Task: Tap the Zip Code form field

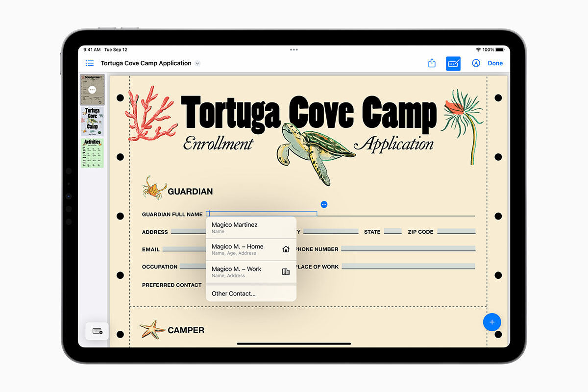Action: pyautogui.click(x=456, y=231)
